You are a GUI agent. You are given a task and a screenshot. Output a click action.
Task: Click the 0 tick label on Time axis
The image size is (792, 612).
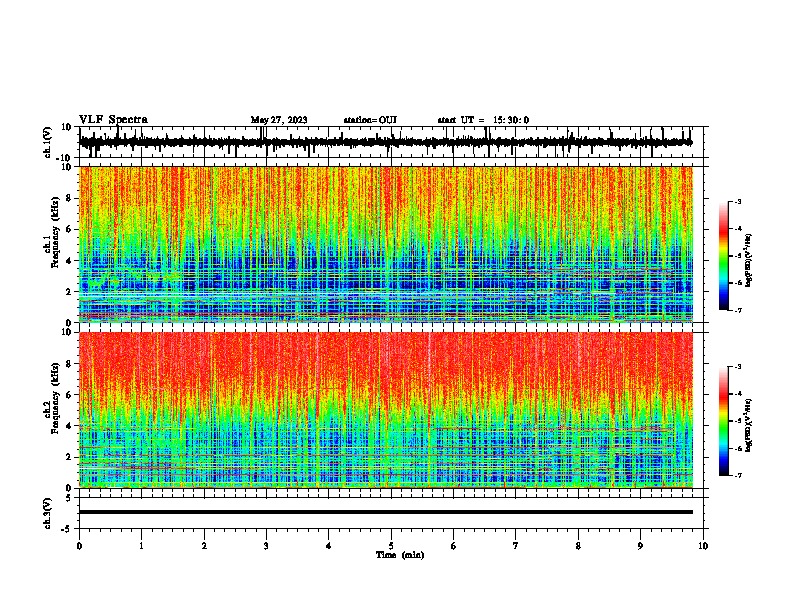tap(79, 546)
